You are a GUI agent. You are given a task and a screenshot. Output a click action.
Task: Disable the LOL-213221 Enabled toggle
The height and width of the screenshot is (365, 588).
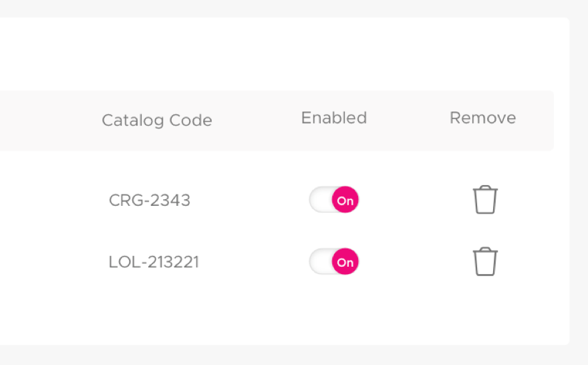tap(333, 261)
